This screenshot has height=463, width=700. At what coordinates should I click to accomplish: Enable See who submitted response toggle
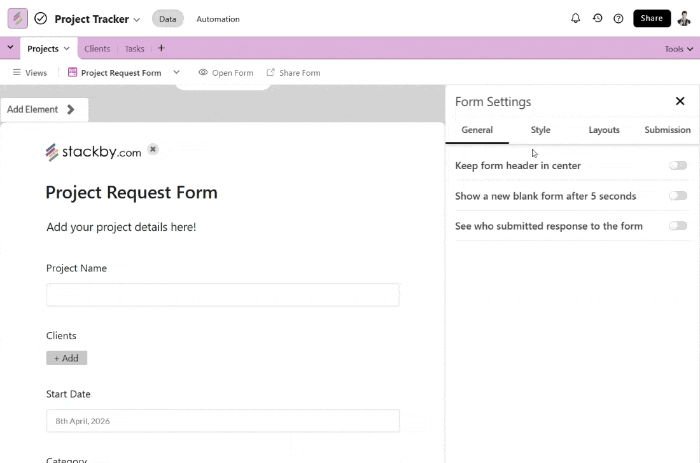[x=678, y=226]
